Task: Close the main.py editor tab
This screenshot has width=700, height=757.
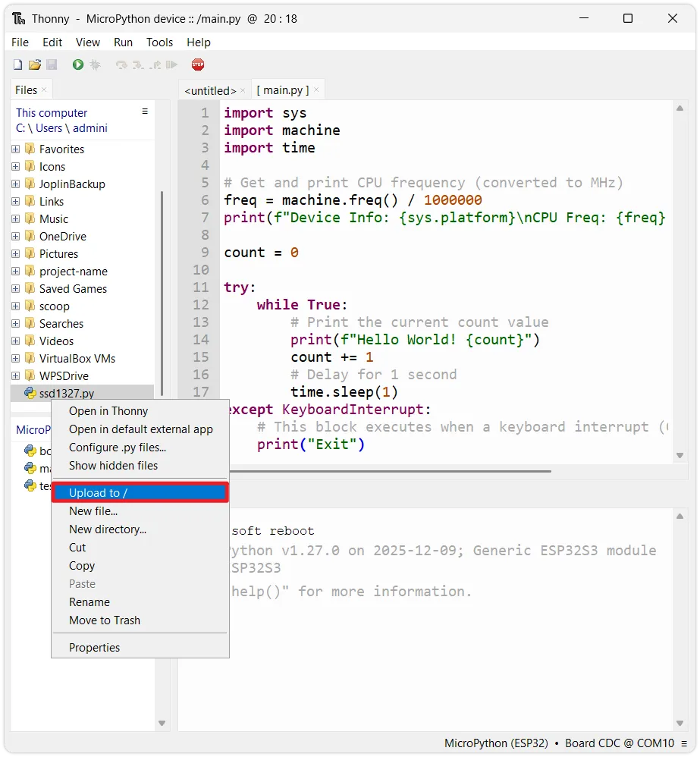Action: point(316,90)
